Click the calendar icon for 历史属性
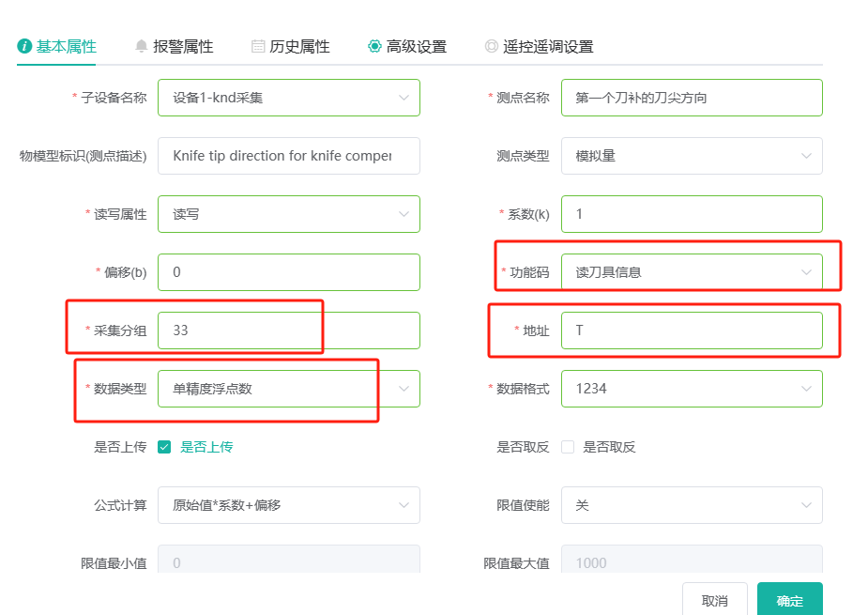Viewport: 868px width, 615px height. (x=258, y=47)
